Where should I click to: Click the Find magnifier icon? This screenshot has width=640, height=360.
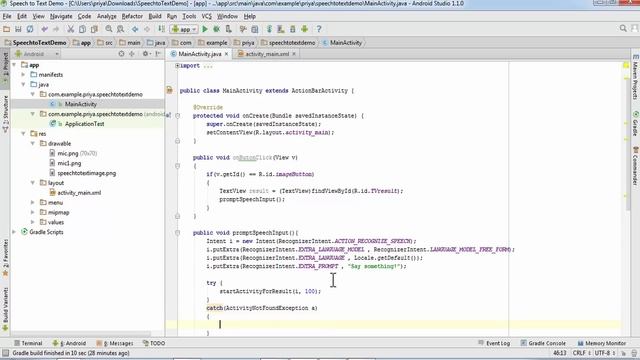109,29
